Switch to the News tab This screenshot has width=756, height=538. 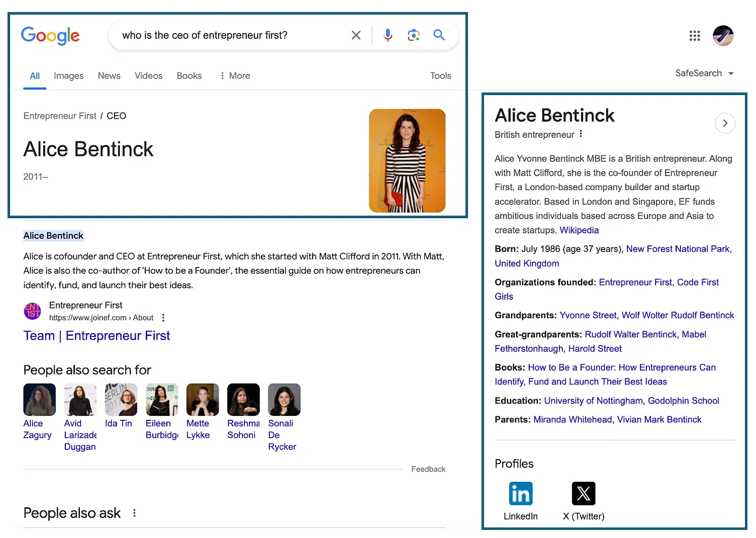click(109, 76)
